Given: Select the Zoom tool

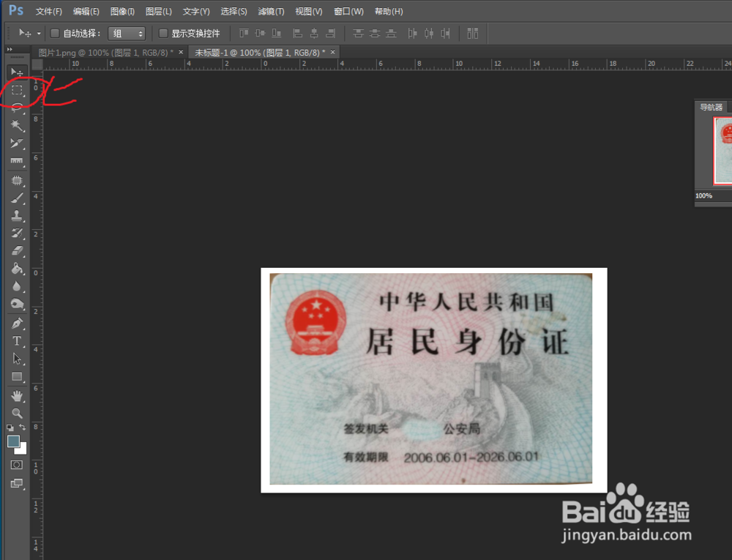Looking at the screenshot, I should 17,413.
